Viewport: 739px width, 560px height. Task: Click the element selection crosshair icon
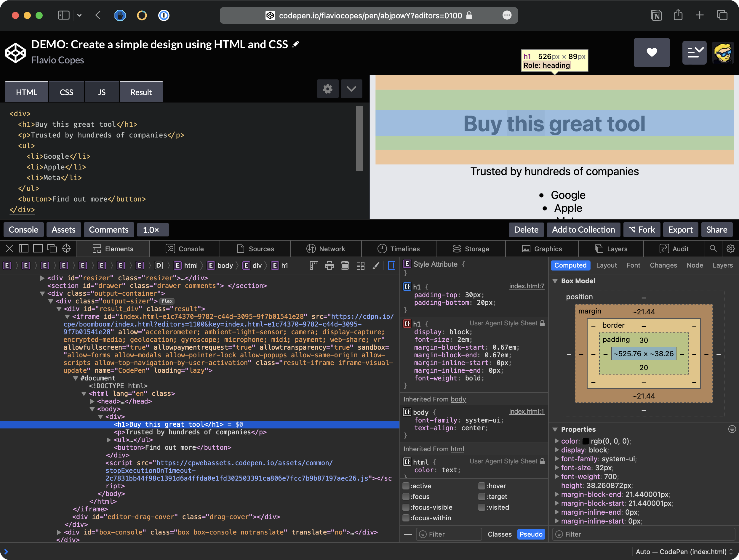pyautogui.click(x=66, y=248)
